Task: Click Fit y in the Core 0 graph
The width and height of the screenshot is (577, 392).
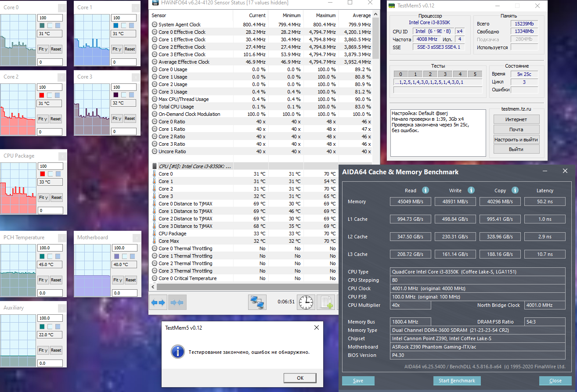Action: (x=43, y=49)
